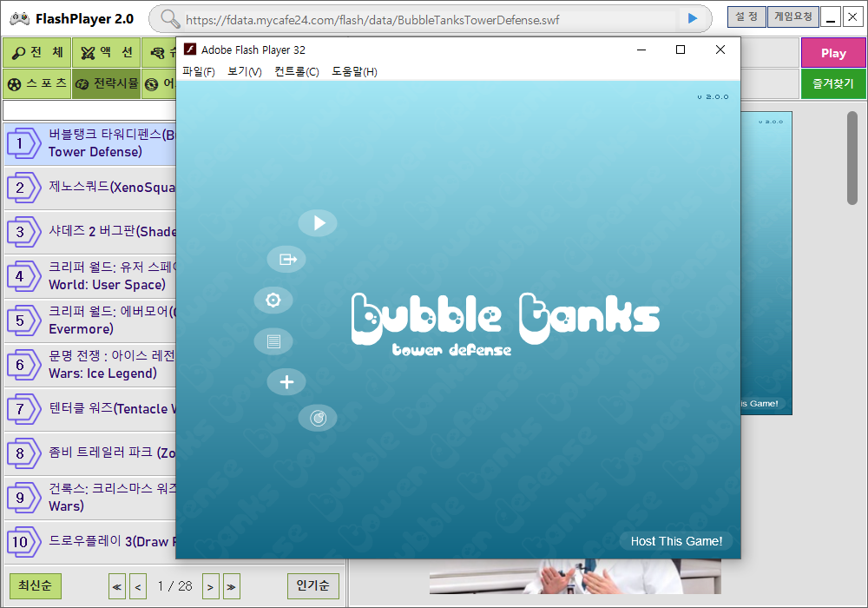Viewport: 868px width, 608px height.
Task: Click the game preview thumbnail behind Flash window
Action: pyautogui.click(x=766, y=263)
